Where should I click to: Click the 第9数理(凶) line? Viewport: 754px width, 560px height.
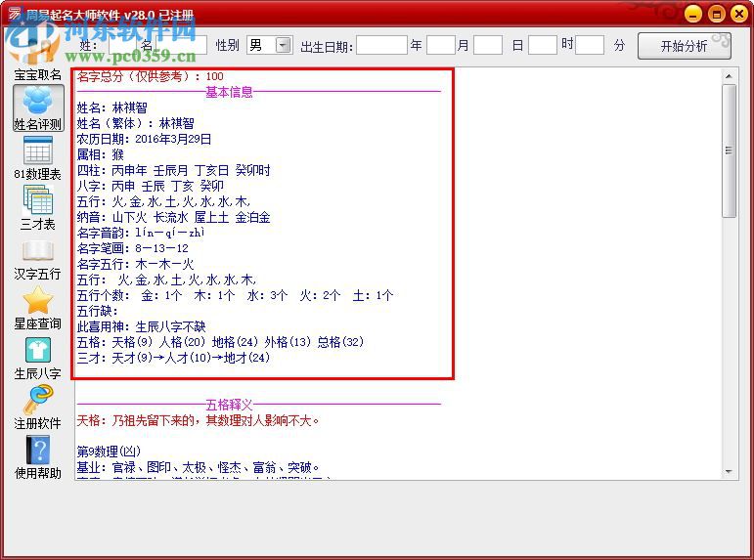[x=109, y=452]
